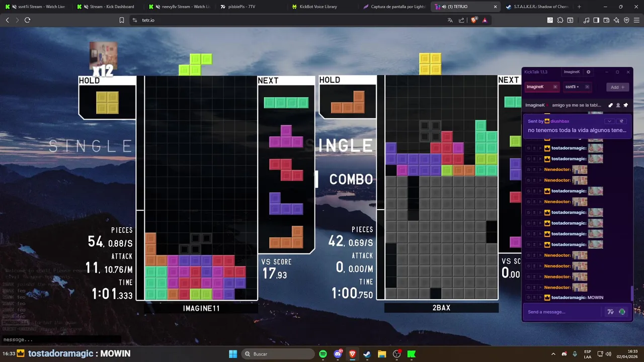Open Brave Shields lion icon
Screen dimensions: 644x362
(x=474, y=20)
